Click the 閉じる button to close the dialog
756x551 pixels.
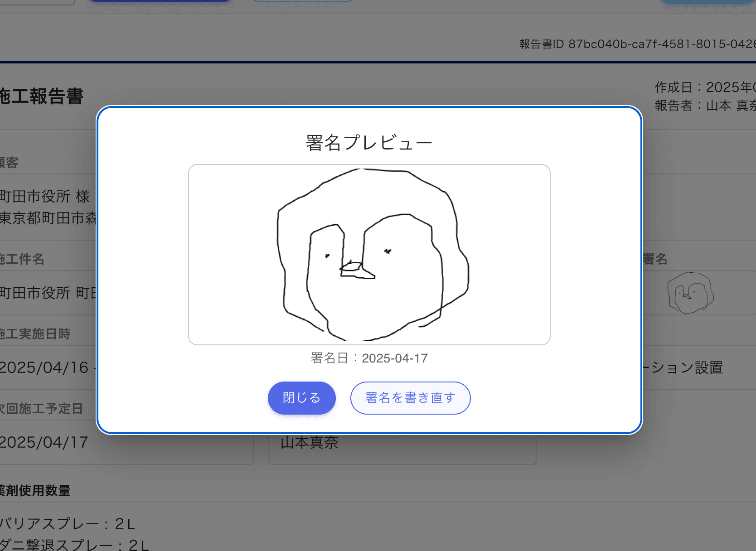pos(301,398)
